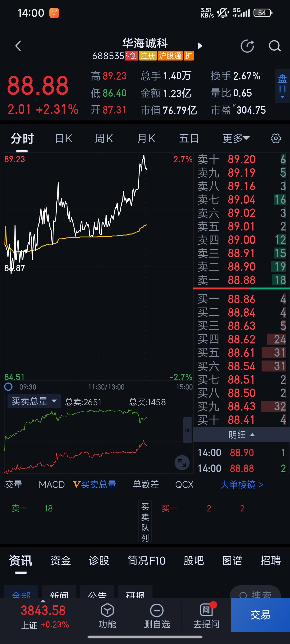Viewport: 290px width, 644px height.
Task: Select 卖四 price 89.00 row
Action: point(241,240)
